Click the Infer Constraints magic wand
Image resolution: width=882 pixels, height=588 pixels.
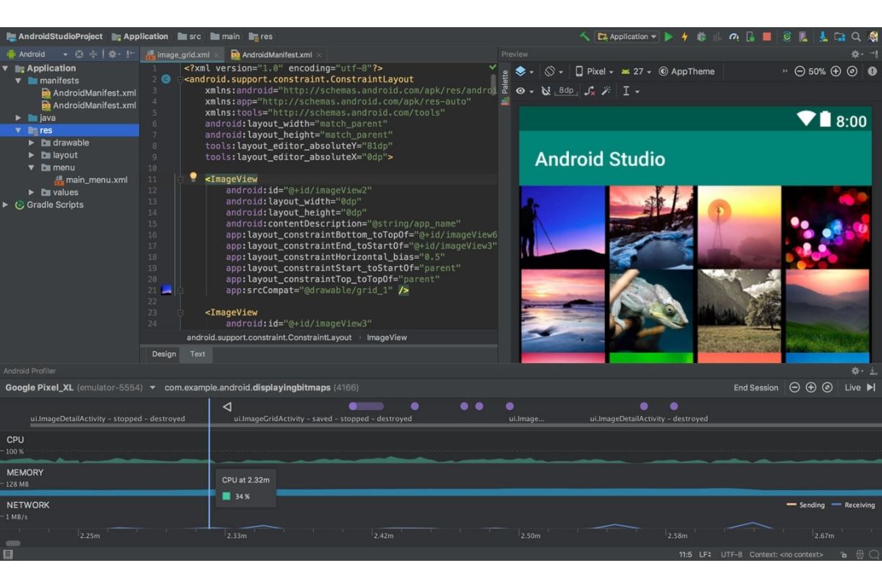(x=606, y=91)
